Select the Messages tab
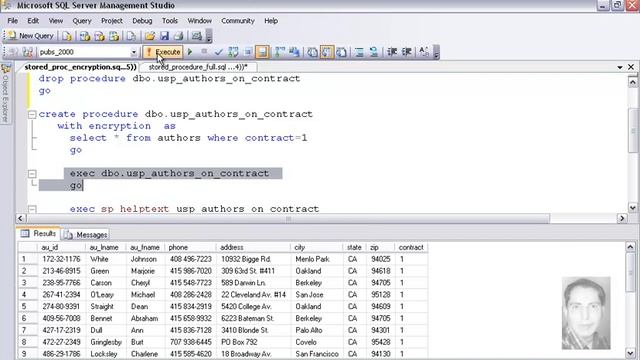Viewport: 640px width, 360px height. point(86,235)
